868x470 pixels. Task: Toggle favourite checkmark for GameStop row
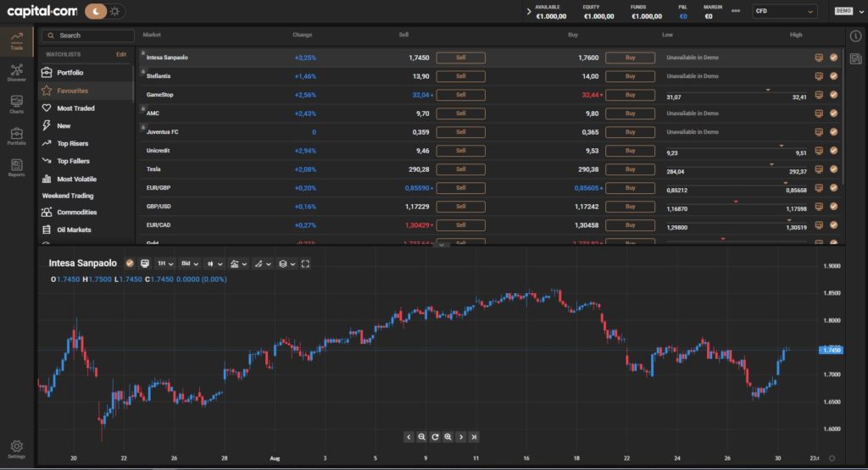point(834,95)
